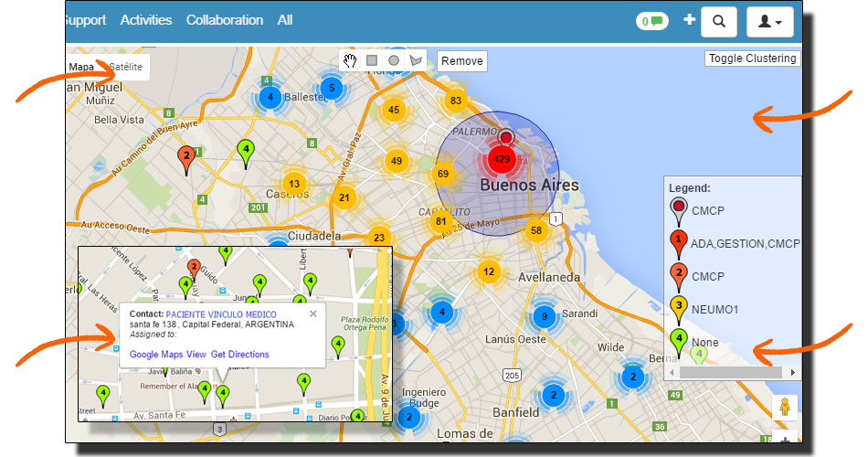Select the rectangle drawing tool
868x457 pixels.
[372, 60]
